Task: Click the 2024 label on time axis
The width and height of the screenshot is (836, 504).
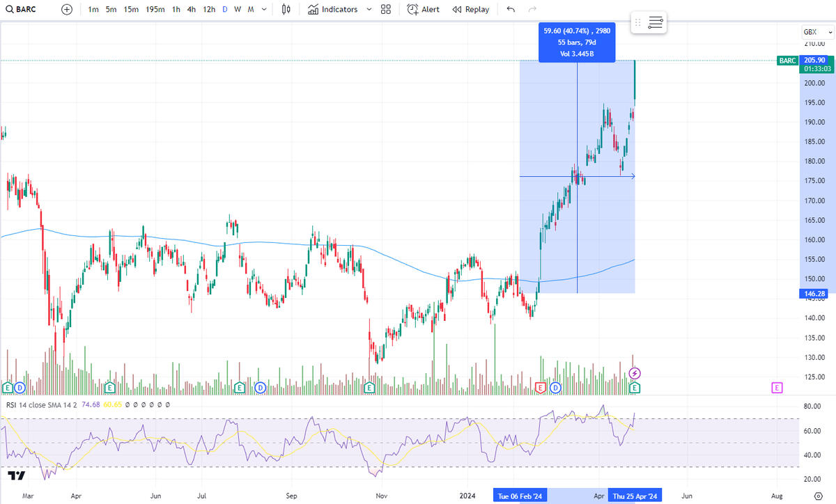Action: [467, 496]
